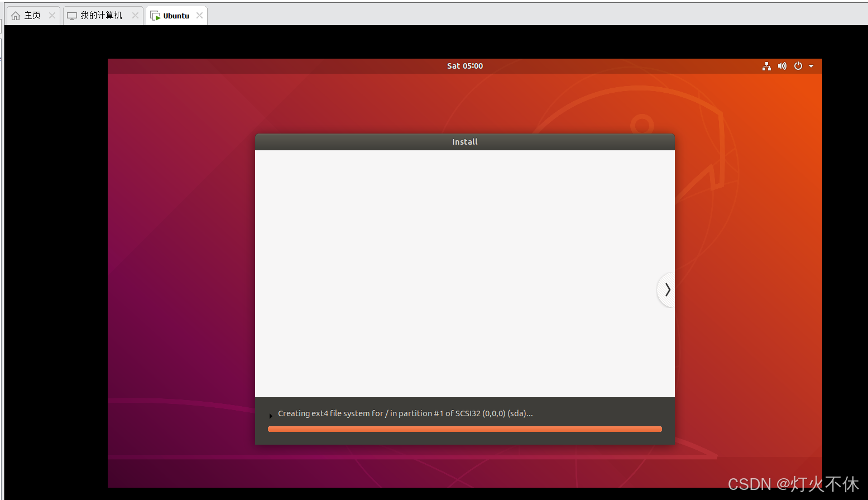Click the monitor icon on 我的计算机 tab
The width and height of the screenshot is (868, 500).
pos(72,16)
